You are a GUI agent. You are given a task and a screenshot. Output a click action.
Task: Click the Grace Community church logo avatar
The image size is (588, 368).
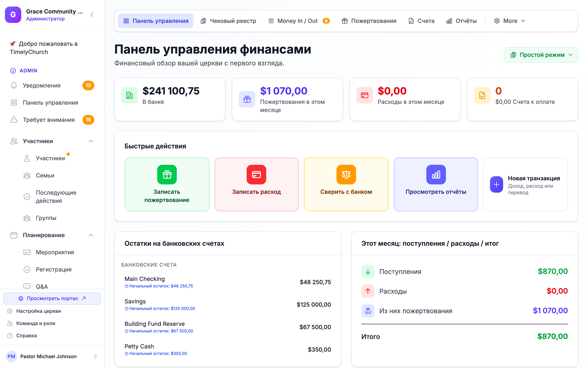(x=13, y=15)
